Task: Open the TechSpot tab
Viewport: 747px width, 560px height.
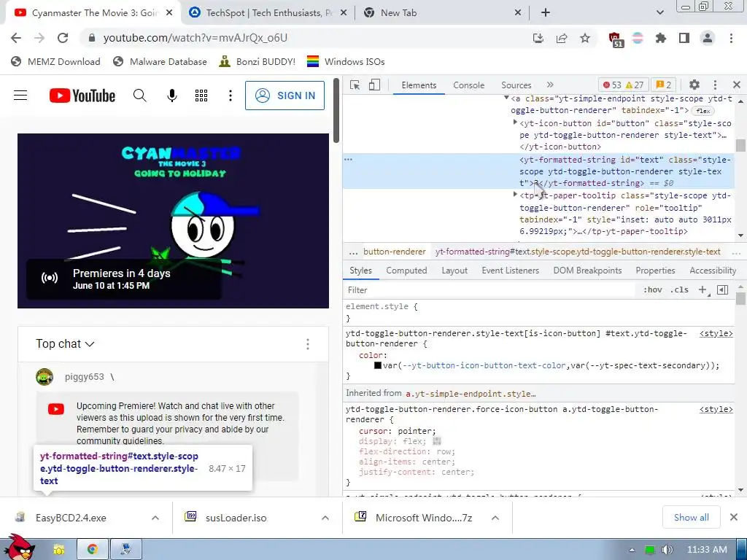Action: [268, 13]
